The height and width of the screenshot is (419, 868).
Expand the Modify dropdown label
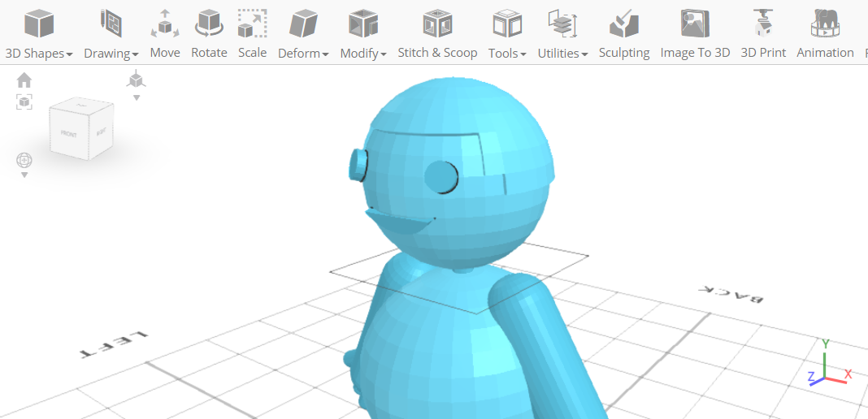point(363,53)
